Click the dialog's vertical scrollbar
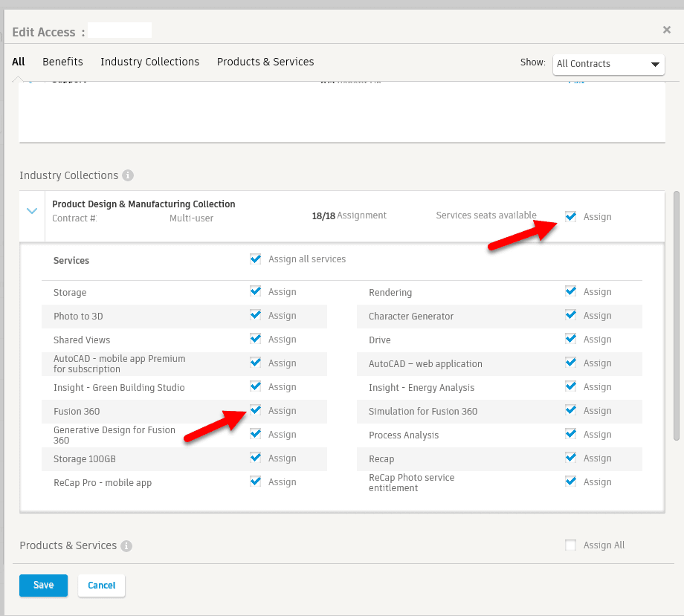 (677, 316)
